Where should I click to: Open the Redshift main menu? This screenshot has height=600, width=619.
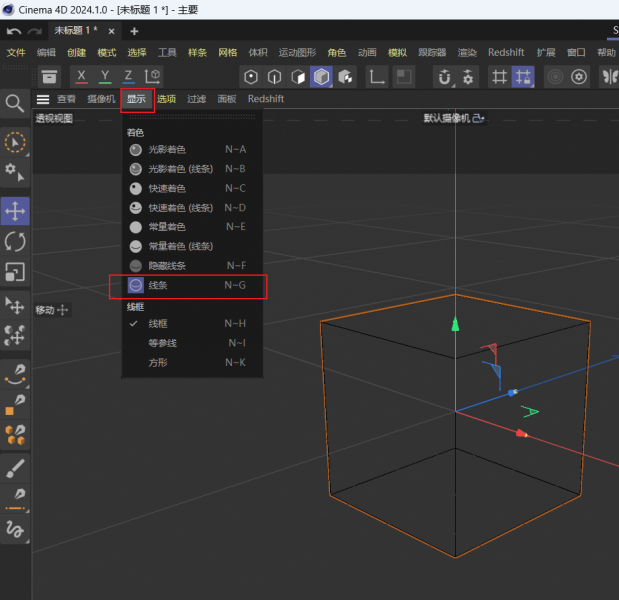pyautogui.click(x=506, y=52)
